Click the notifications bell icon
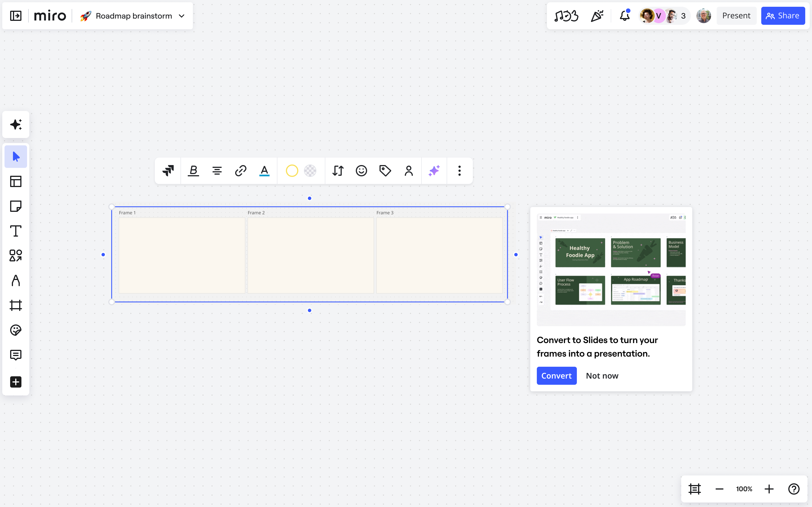812x507 pixels. point(625,16)
